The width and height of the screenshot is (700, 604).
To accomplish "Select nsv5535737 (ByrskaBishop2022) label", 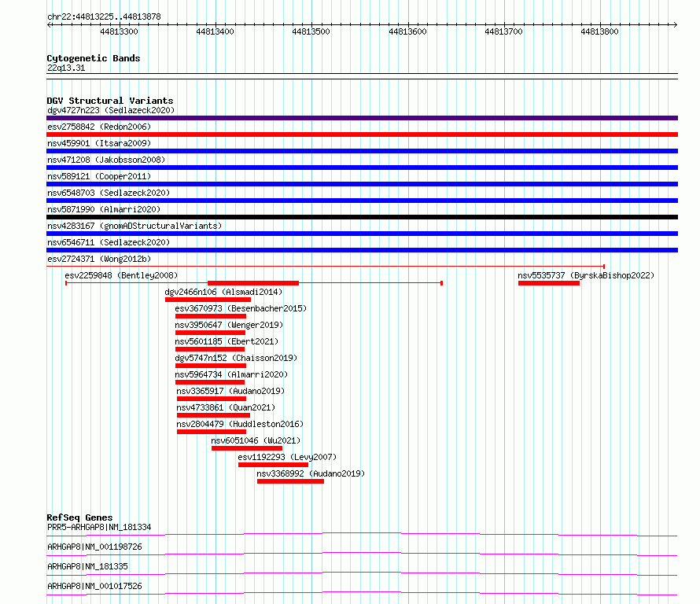I will [x=586, y=275].
